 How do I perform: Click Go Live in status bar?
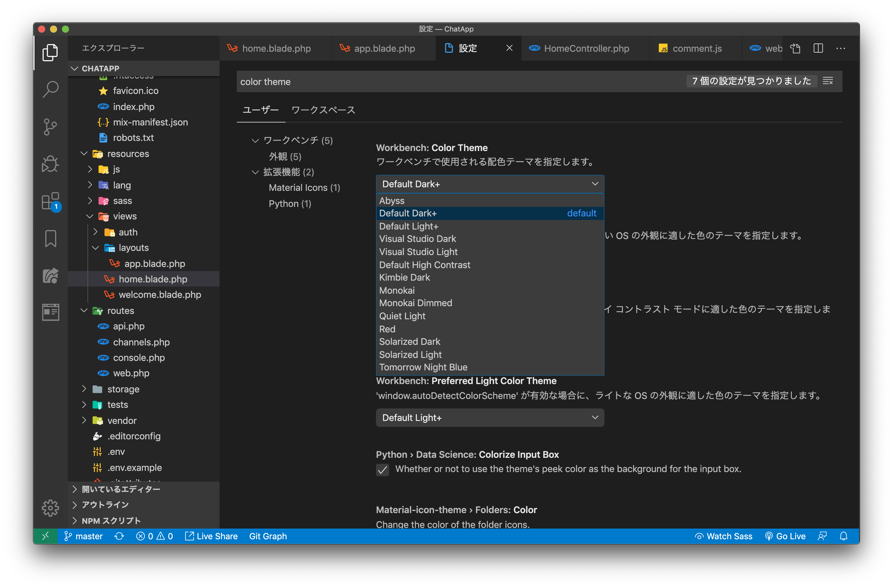785,536
